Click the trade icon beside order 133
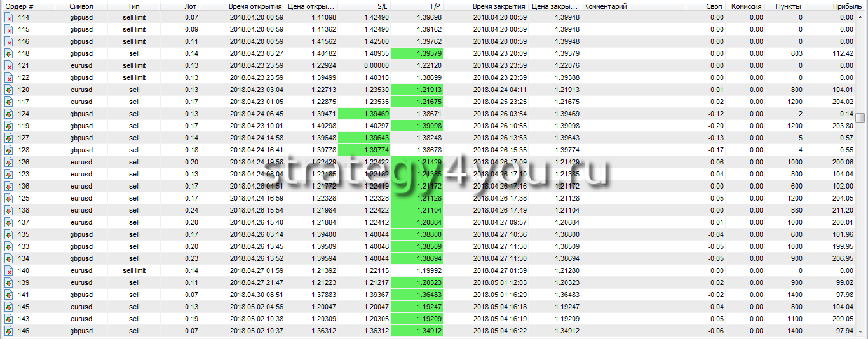The width and height of the screenshot is (868, 339). [x=9, y=247]
